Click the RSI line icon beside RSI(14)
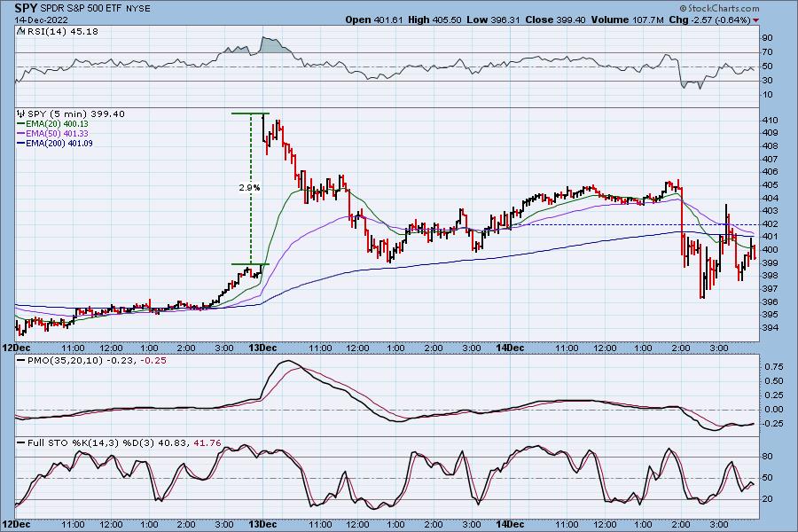The width and height of the screenshot is (798, 532). pos(21,31)
